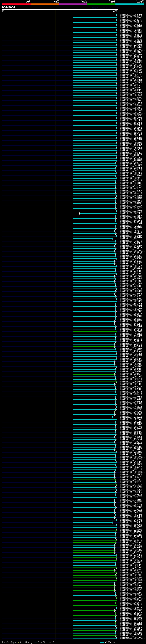The width and height of the screenshot is (146, 644).
Task: Select hit label UniRef100_A8ILJ5
Action: 131,266
